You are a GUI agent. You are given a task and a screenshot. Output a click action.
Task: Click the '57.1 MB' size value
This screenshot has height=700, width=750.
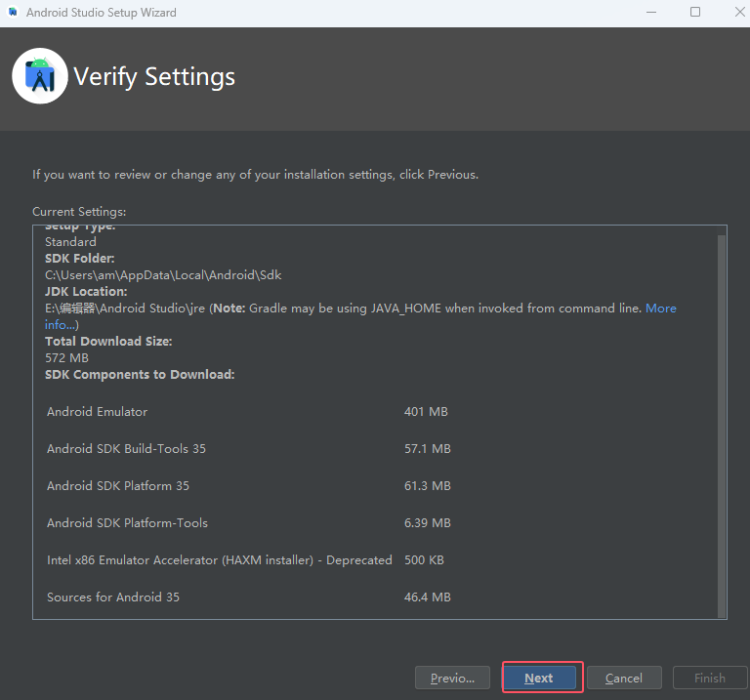pos(428,448)
